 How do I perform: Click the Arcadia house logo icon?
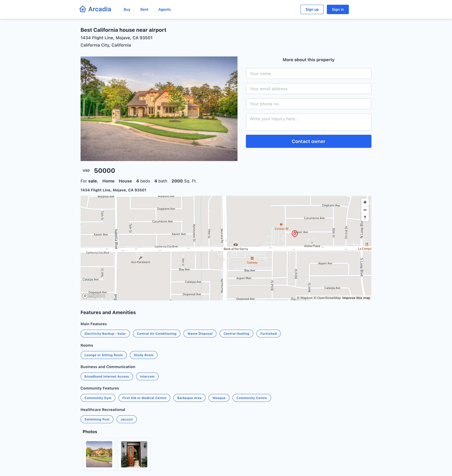[83, 9]
